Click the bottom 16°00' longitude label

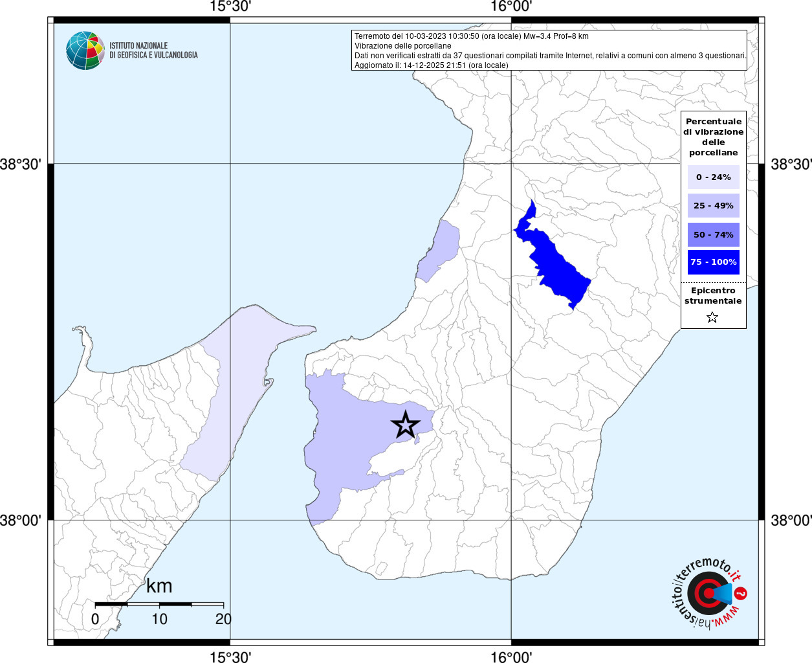511,656
